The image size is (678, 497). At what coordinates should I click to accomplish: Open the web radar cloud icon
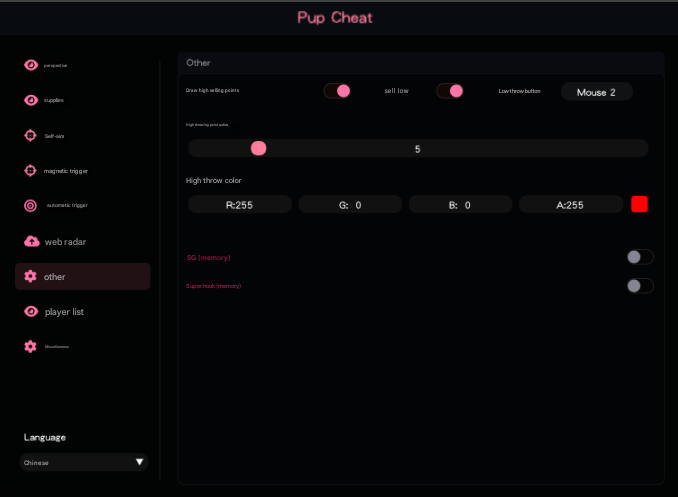coord(32,241)
